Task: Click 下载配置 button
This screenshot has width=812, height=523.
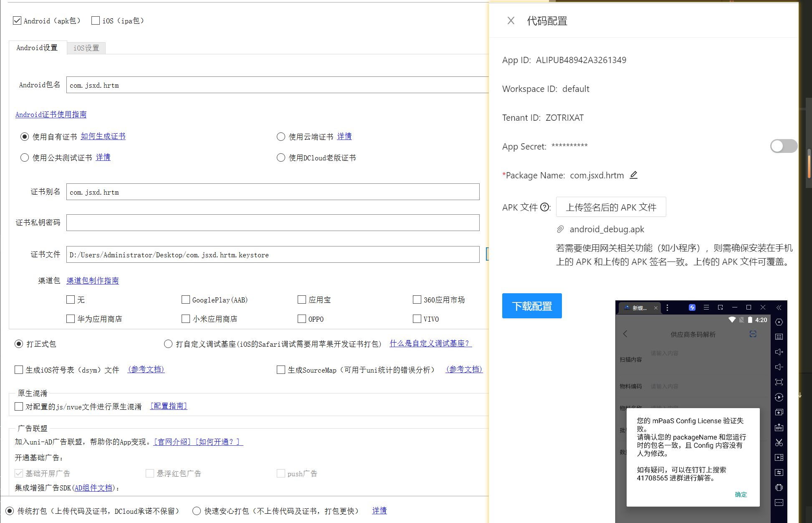Action: coord(532,306)
